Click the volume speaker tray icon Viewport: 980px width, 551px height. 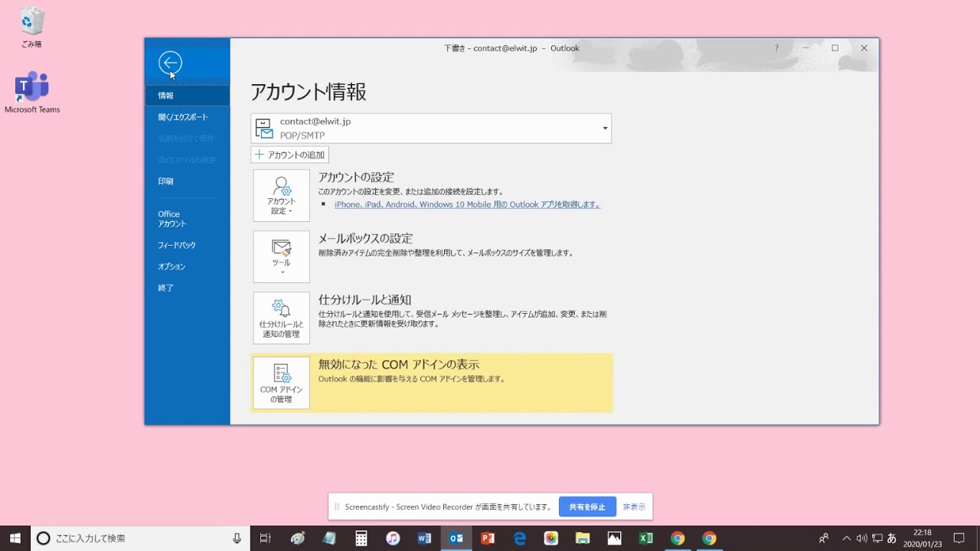point(861,538)
